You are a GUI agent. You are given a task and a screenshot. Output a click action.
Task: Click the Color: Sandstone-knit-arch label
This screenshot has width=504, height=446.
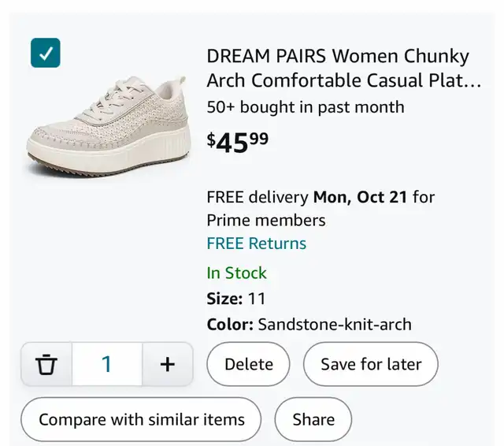[309, 325]
